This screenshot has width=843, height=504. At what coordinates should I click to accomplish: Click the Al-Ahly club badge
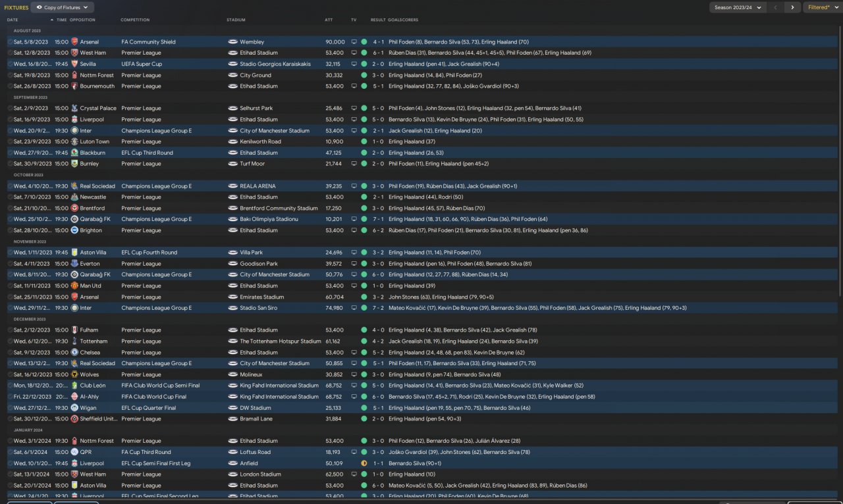coord(74,397)
